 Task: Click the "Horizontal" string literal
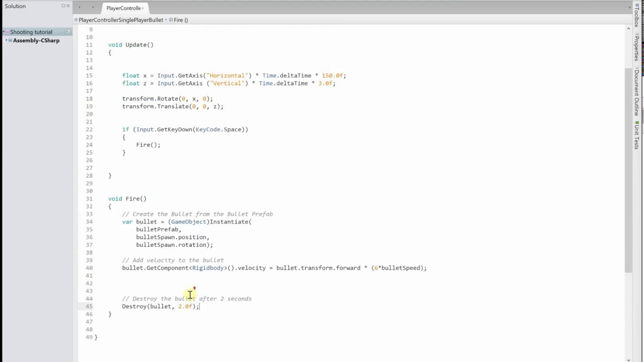228,75
